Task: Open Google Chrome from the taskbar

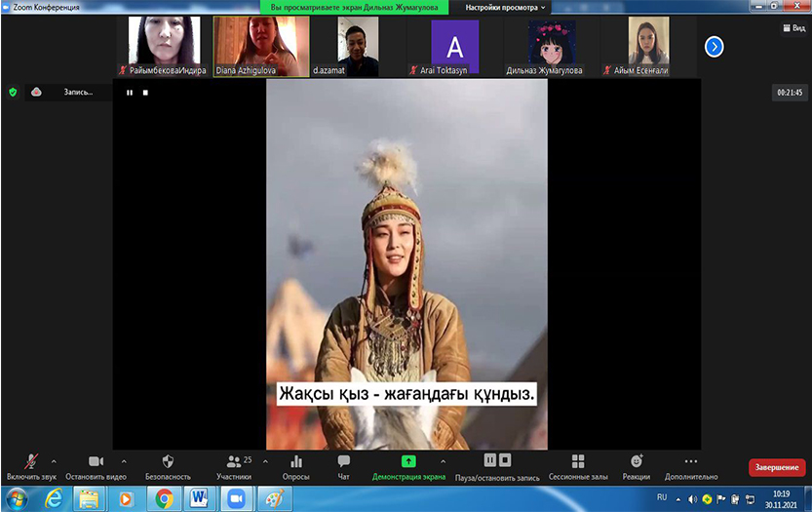Action: 165,498
